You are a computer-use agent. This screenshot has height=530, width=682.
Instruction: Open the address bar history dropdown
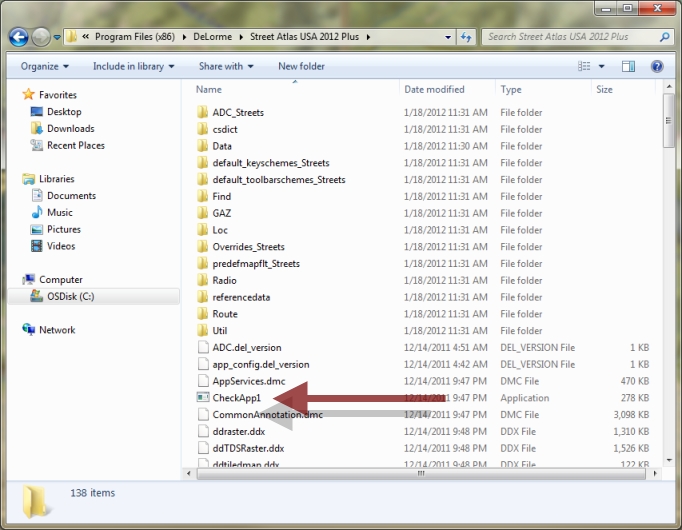448,37
